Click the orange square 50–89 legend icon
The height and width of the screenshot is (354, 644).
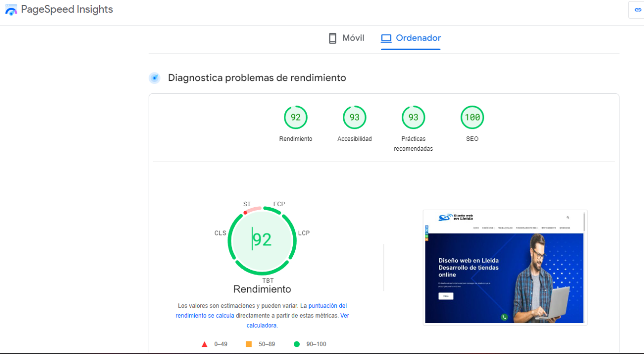coord(249,344)
